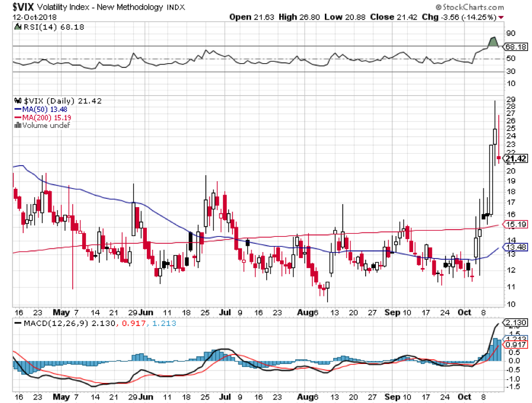Click the 13.48 MA(50) axis value tag
Screen dimensions: 532x403
[x=514, y=247]
